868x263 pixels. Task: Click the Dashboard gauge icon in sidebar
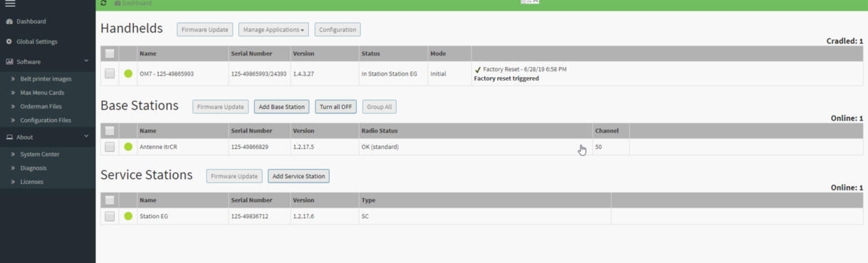pos(9,21)
